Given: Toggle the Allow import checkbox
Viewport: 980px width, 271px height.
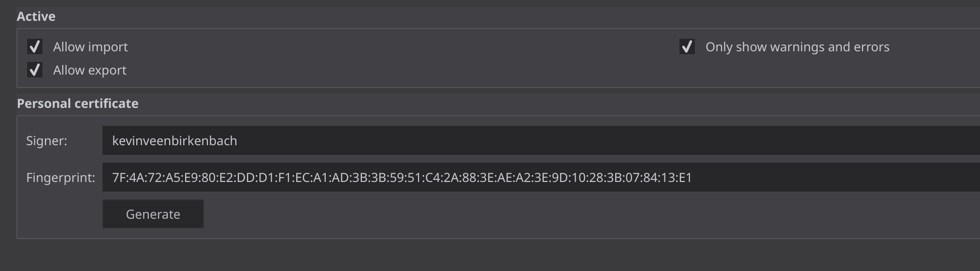Looking at the screenshot, I should [35, 47].
